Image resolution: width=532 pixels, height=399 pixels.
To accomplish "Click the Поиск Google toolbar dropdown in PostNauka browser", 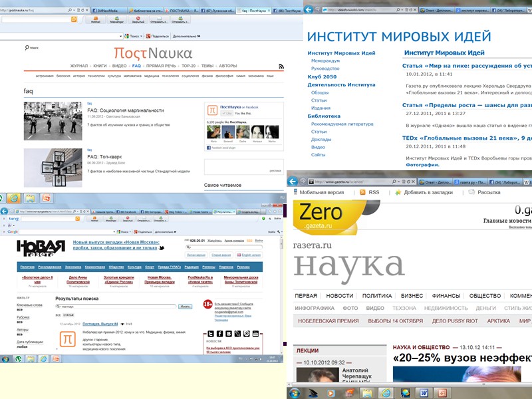I will (132, 36).
